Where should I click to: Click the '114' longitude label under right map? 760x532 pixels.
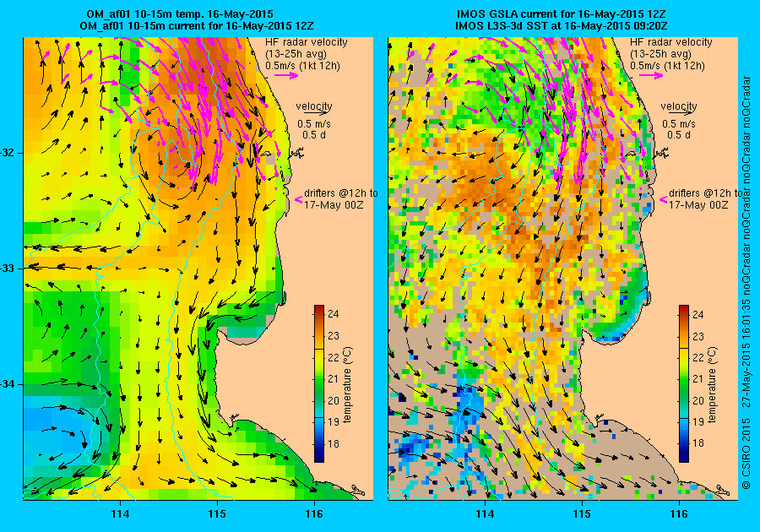click(x=486, y=514)
